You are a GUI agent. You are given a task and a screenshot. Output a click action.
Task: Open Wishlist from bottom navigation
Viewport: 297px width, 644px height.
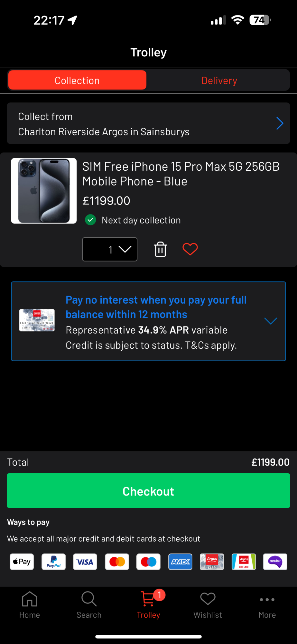[208, 605]
